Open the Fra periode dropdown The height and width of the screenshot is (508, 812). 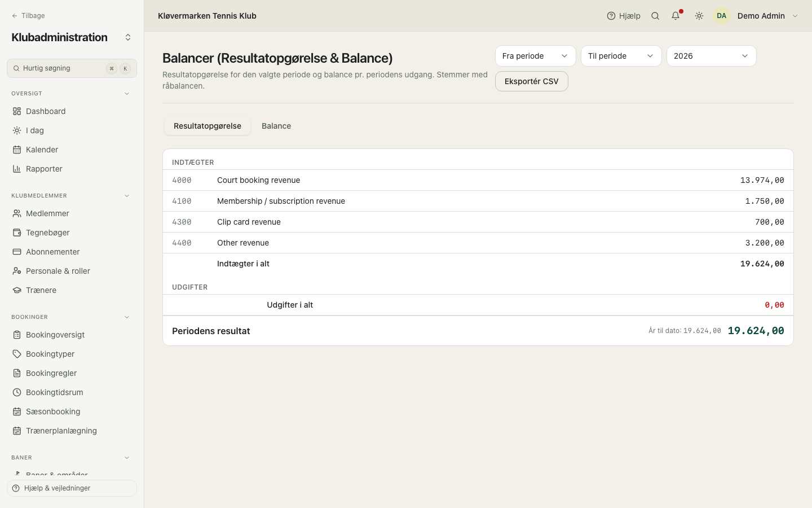(535, 56)
